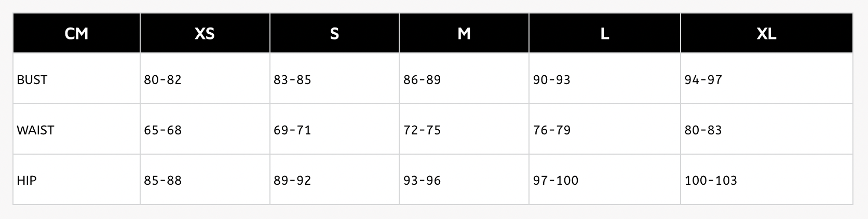
Task: Click the WAIST row label
Action: pos(35,130)
